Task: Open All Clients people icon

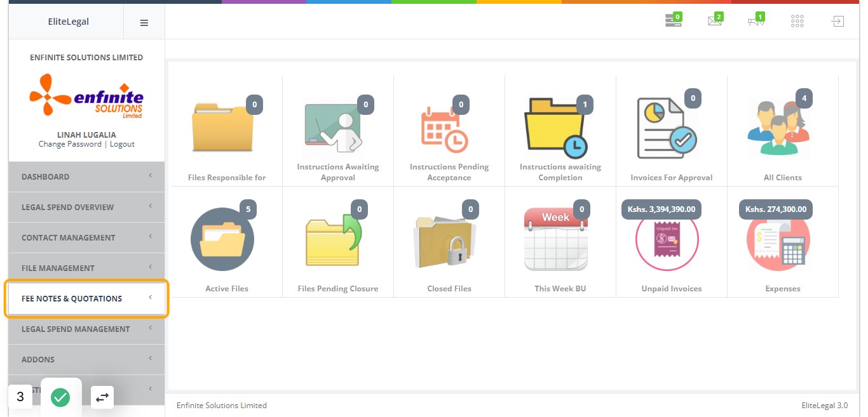Action: (x=778, y=127)
